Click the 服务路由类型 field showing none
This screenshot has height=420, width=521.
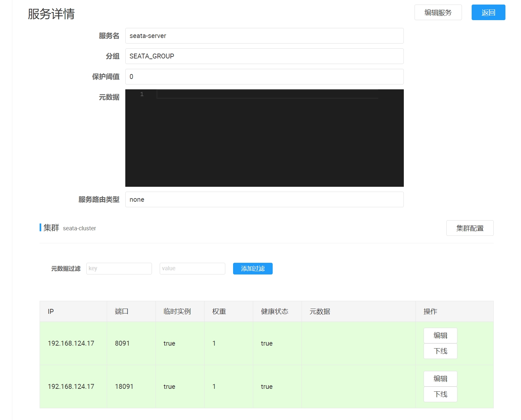point(265,199)
